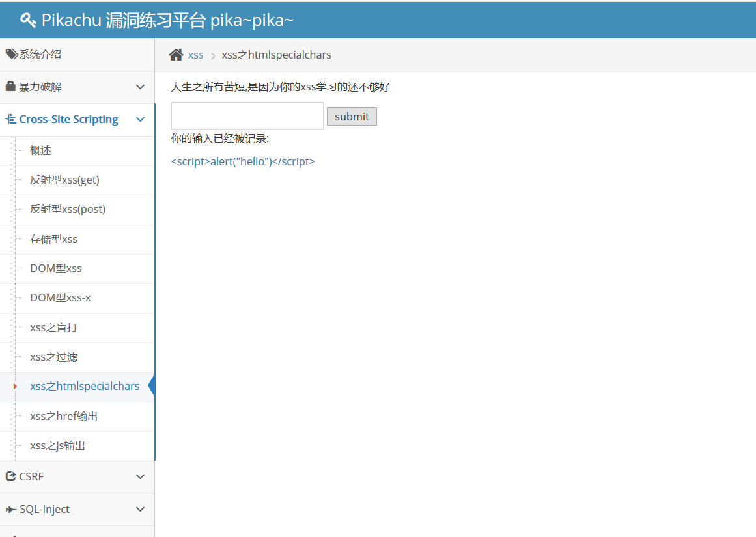Open the xss之js输出 page
This screenshot has width=756, height=537.
[x=57, y=446]
